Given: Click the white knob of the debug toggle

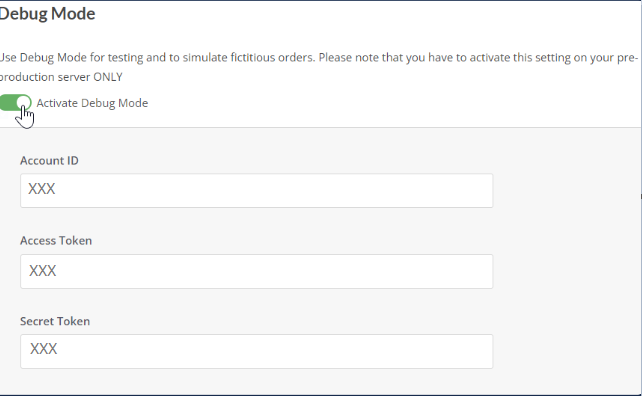Looking at the screenshot, I should tap(24, 102).
